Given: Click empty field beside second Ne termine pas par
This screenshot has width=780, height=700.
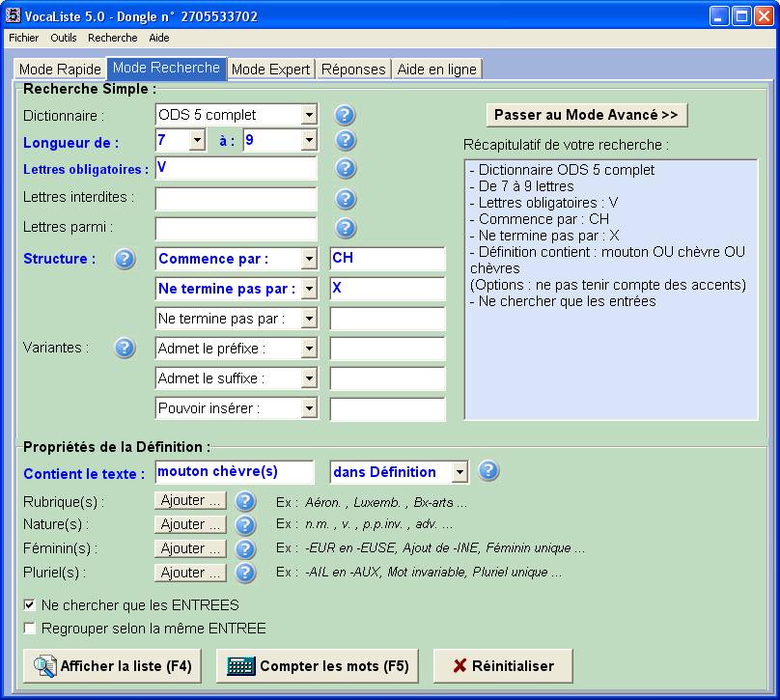Looking at the screenshot, I should point(387,319).
